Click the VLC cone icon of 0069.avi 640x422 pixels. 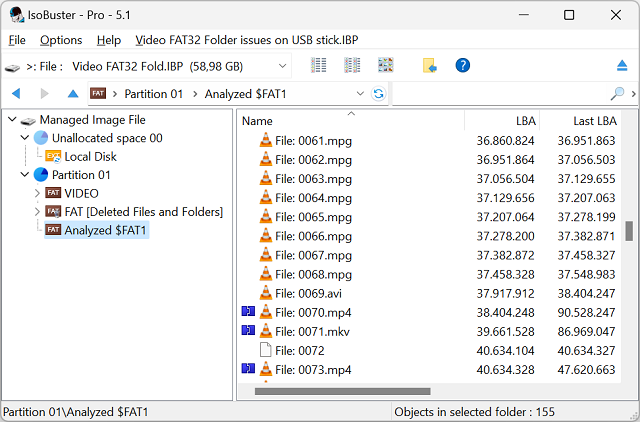[265, 293]
